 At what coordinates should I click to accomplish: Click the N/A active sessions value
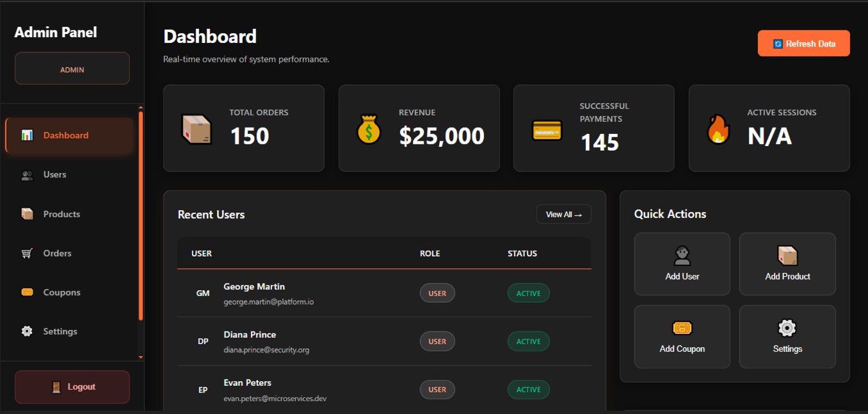pos(769,136)
